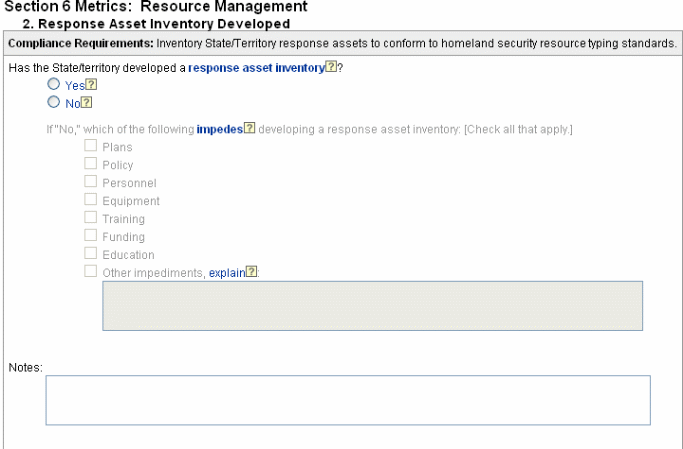Open the response asset inventory link
This screenshot has height=449, width=683.
tap(257, 68)
